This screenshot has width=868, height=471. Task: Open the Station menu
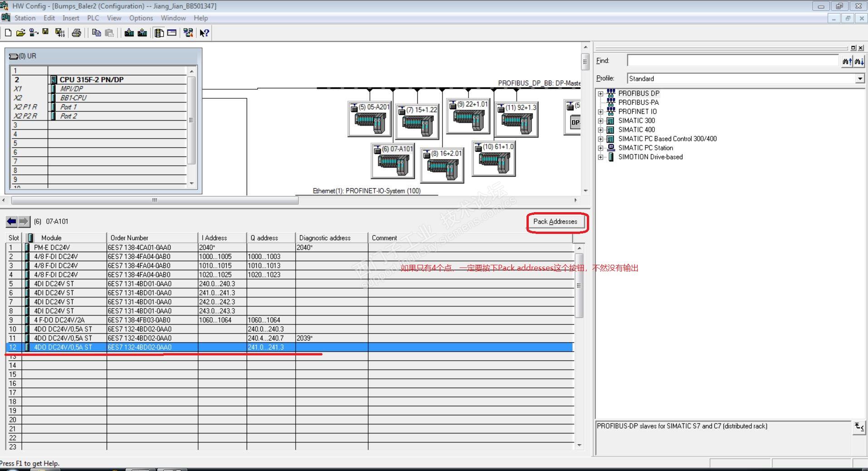pyautogui.click(x=25, y=18)
